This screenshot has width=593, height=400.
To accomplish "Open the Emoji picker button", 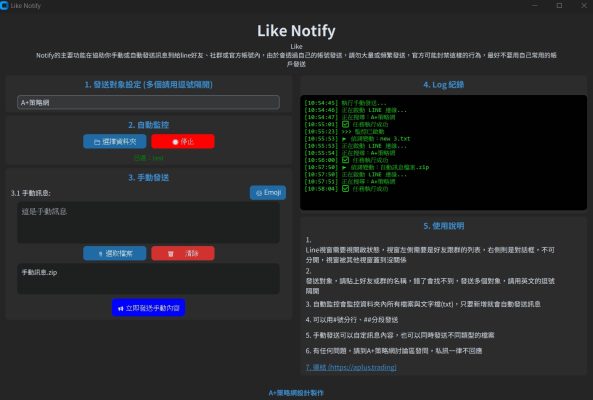I will pyautogui.click(x=268, y=192).
